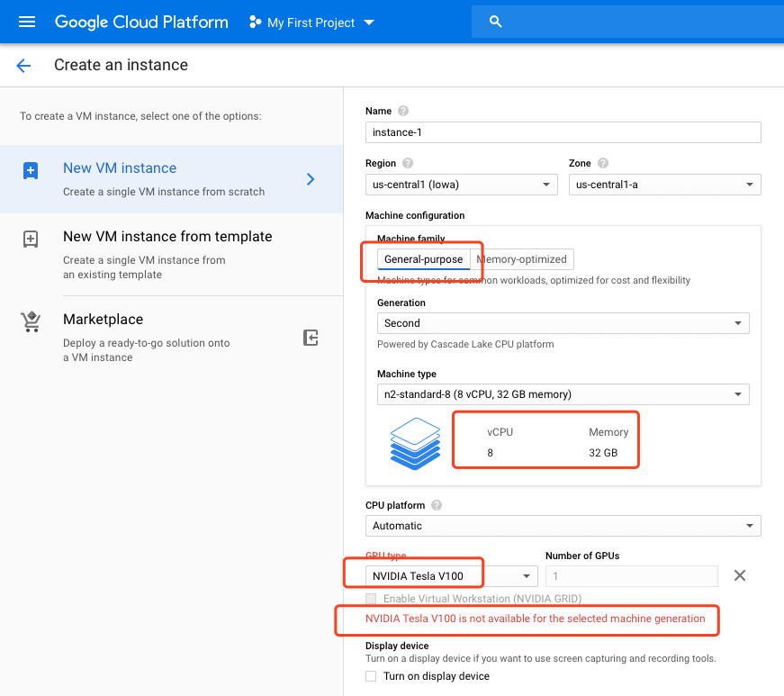Open the Zone dropdown us-central1-a
Screen dimensions: 784x696
(664, 185)
